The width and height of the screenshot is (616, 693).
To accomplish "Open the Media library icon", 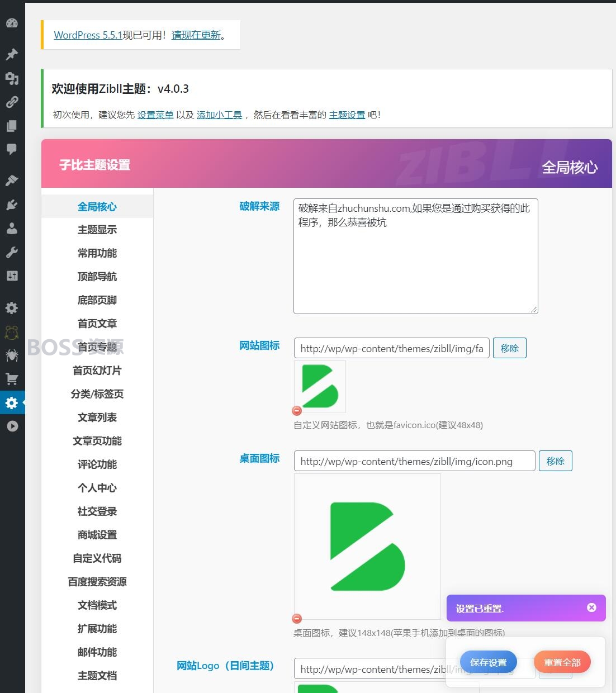I will [12, 78].
